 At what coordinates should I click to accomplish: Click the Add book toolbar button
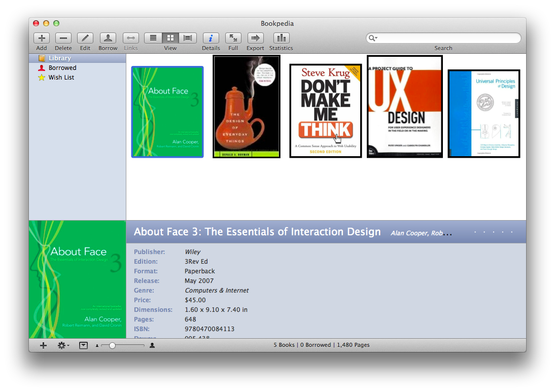[x=42, y=38]
